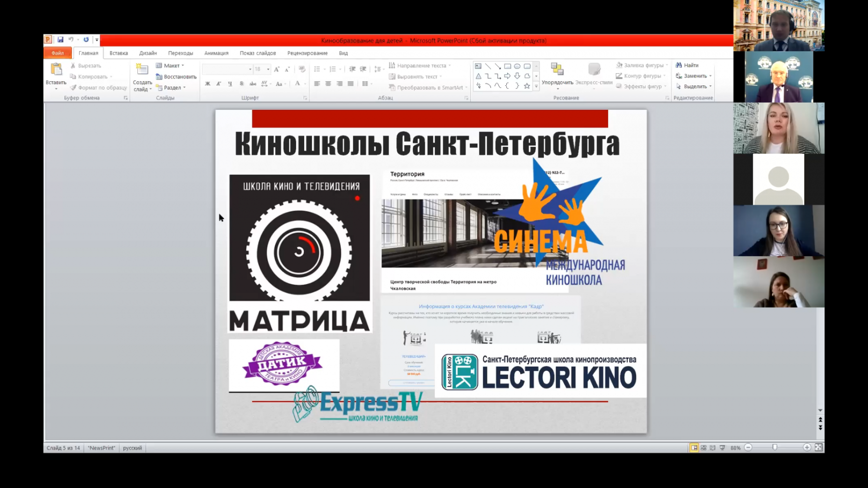This screenshot has height=488, width=868.
Task: Toggle italic (К) formatting
Action: (219, 84)
